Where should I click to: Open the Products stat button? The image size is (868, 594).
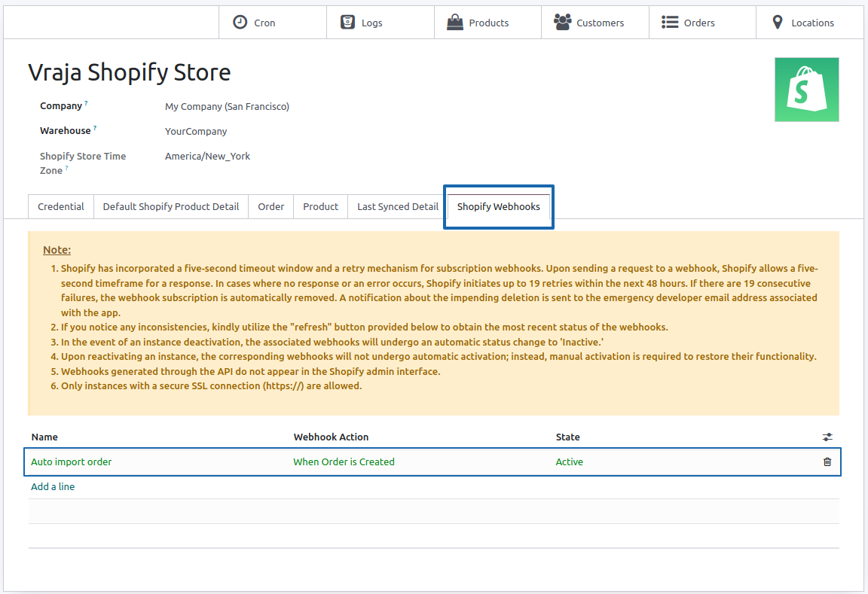[x=487, y=23]
